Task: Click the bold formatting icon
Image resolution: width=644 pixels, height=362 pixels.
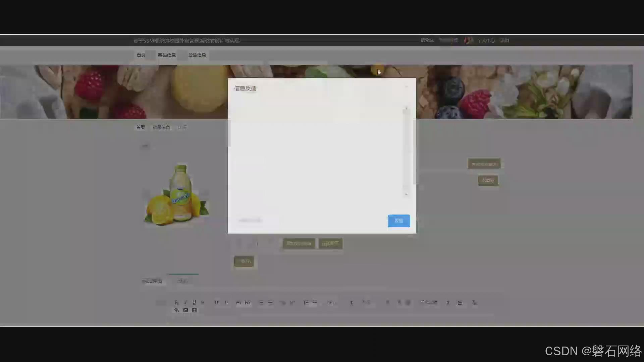Action: point(176,302)
